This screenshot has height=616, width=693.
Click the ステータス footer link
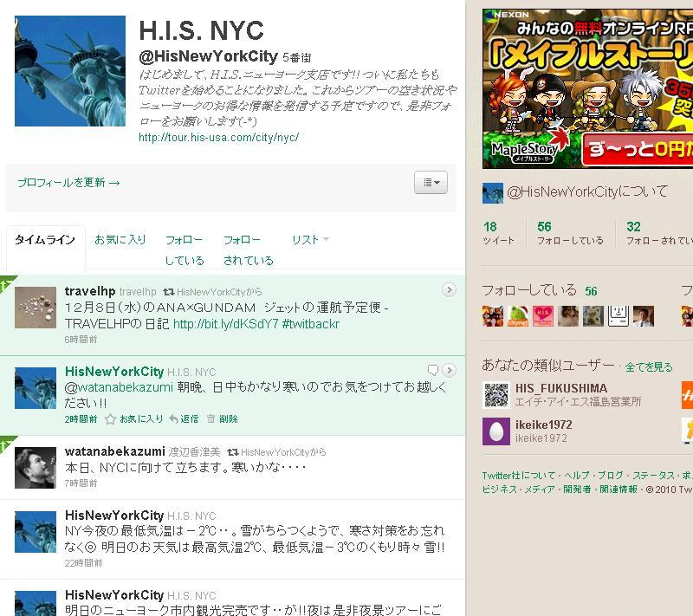tap(653, 476)
